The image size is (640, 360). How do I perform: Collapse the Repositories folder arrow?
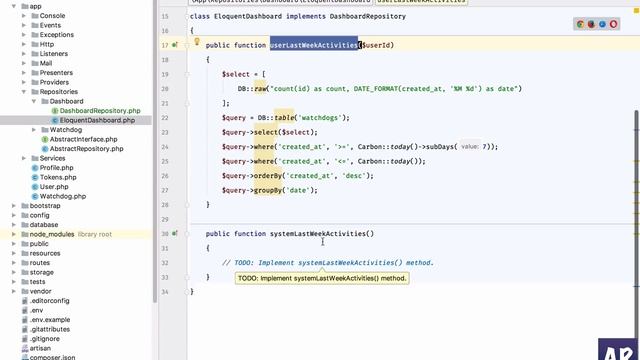(24, 92)
